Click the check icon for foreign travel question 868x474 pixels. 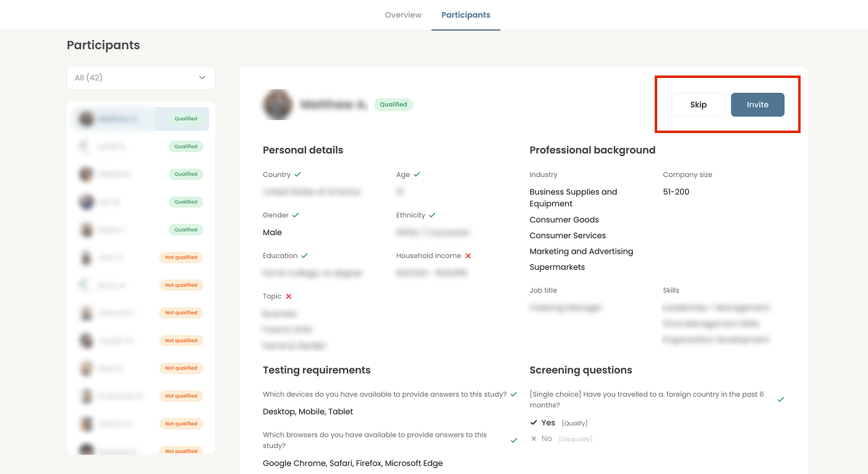point(781,400)
